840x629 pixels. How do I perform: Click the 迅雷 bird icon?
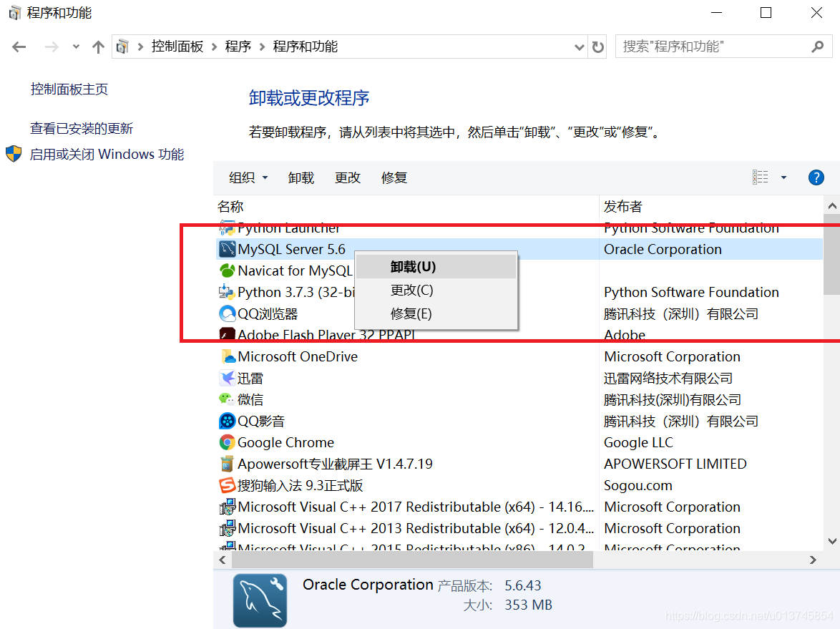point(227,378)
